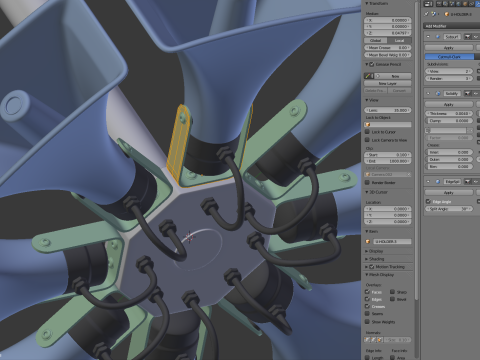The image size is (480, 360).
Task: Click the Grease Pencil pencil icon
Action: 368,76
